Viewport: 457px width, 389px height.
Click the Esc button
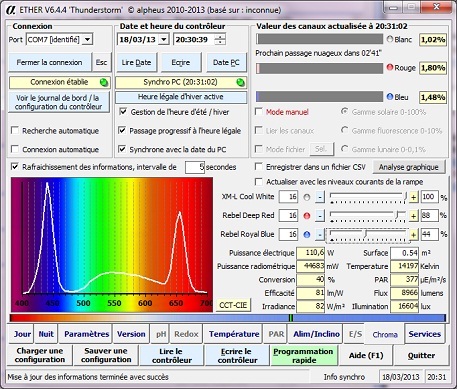(101, 62)
